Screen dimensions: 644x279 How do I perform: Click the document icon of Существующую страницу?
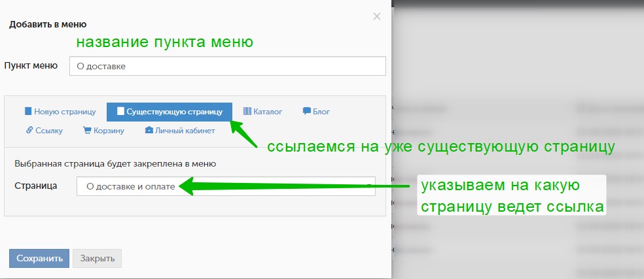coord(120,112)
